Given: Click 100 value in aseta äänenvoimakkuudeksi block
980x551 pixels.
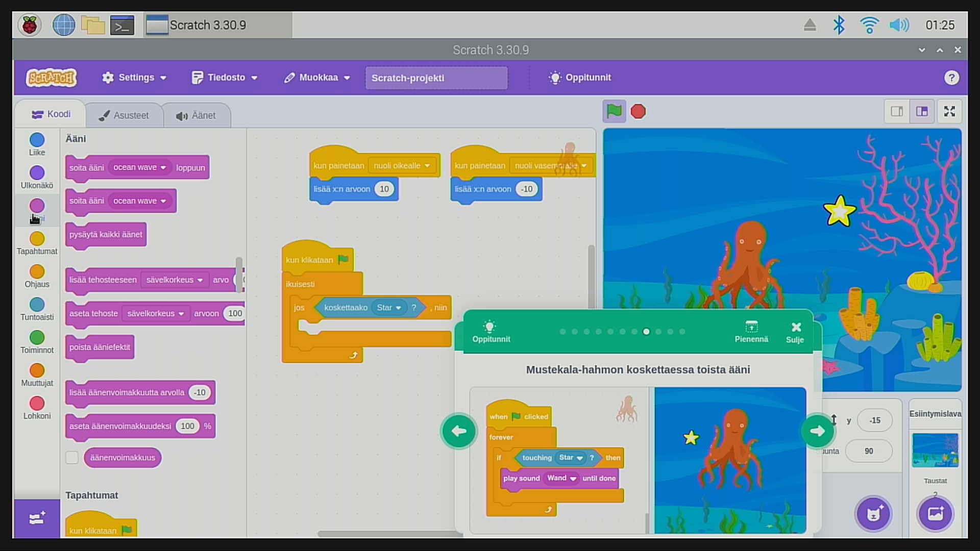Looking at the screenshot, I should coord(187,426).
